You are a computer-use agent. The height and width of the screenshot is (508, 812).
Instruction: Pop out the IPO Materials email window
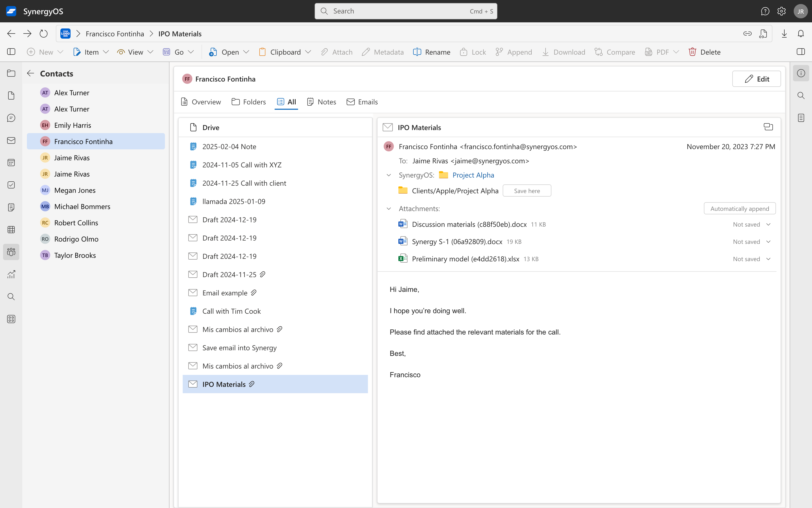(x=768, y=127)
